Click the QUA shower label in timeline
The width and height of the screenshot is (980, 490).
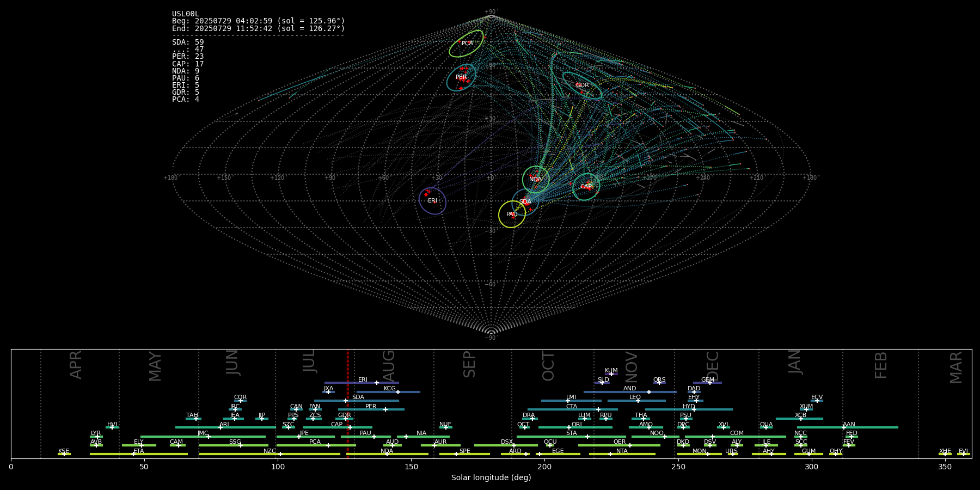tap(766, 425)
